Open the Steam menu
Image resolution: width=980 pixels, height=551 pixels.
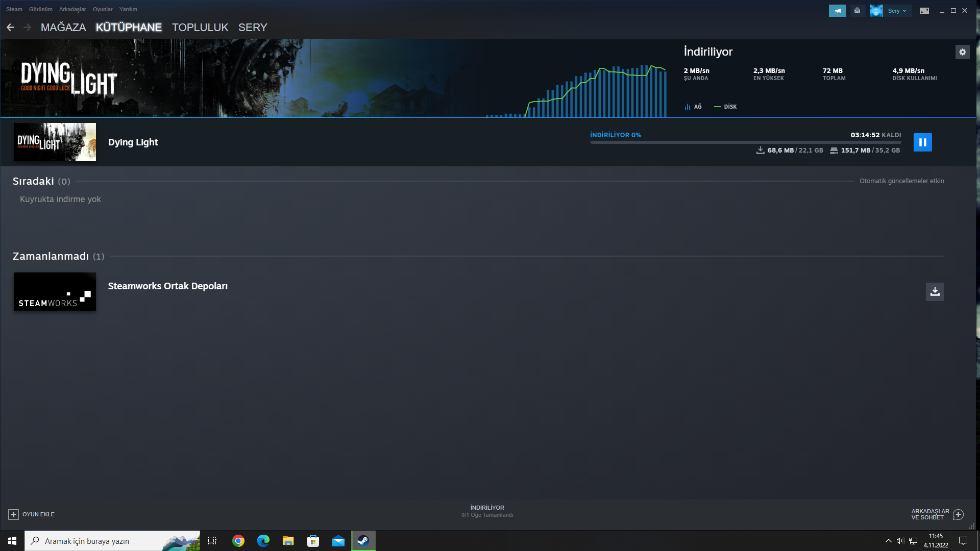pos(14,9)
